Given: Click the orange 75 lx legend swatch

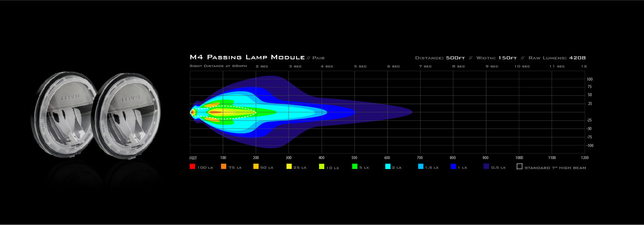Looking at the screenshot, I should click(x=223, y=166).
